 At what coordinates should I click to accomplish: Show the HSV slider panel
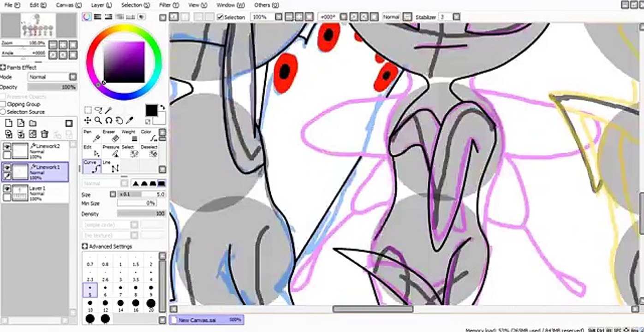pos(109,17)
